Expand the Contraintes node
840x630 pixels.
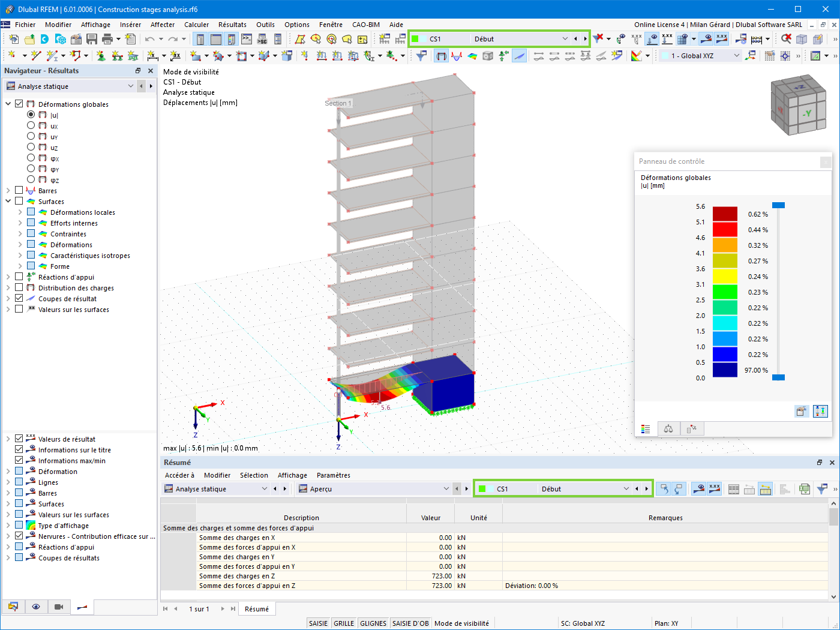[20, 233]
